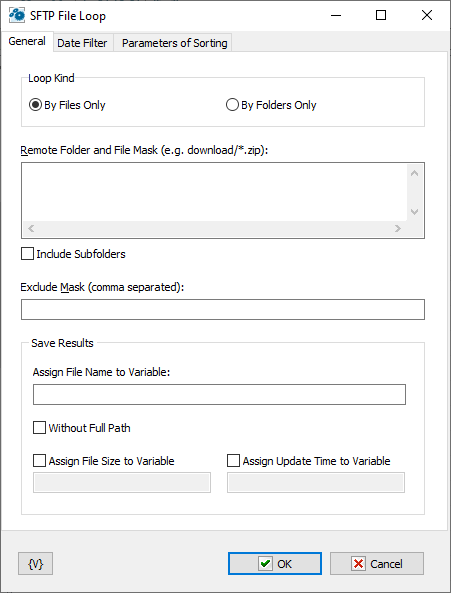Maximize the SFTP File Loop window
Screen dimensions: 451x593
(381, 15)
